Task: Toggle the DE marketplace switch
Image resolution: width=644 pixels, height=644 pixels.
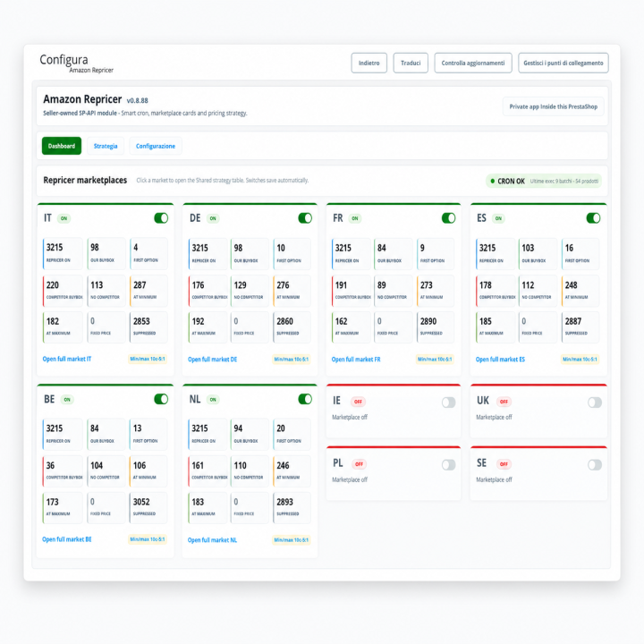Action: 305,218
